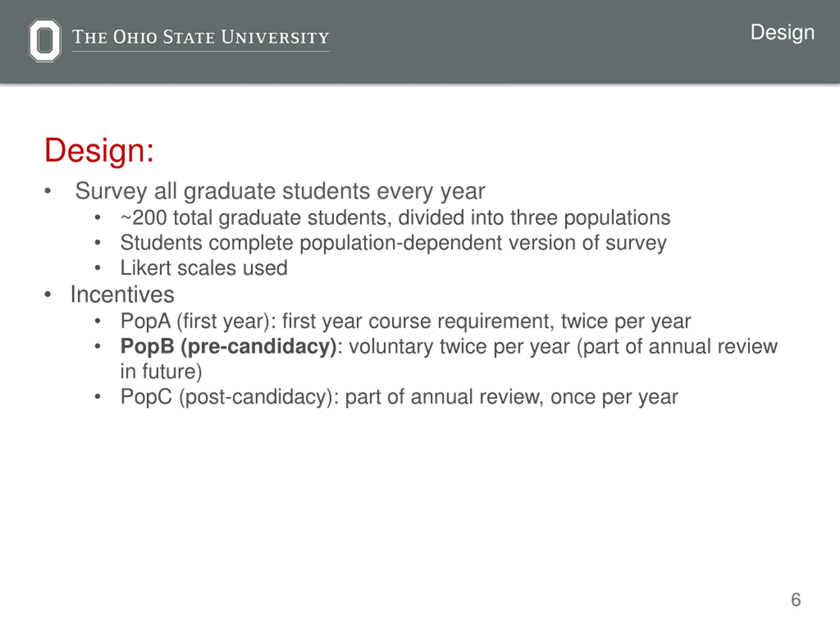Click the population-dependent version of survey text
Viewport: 840px width, 630px height.
click(x=483, y=243)
